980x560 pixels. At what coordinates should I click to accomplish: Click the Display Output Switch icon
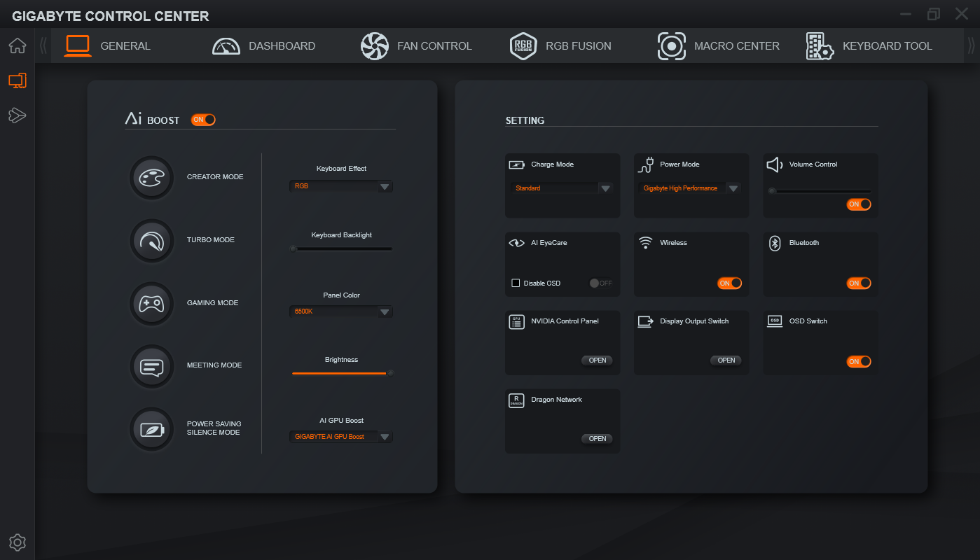[646, 322]
